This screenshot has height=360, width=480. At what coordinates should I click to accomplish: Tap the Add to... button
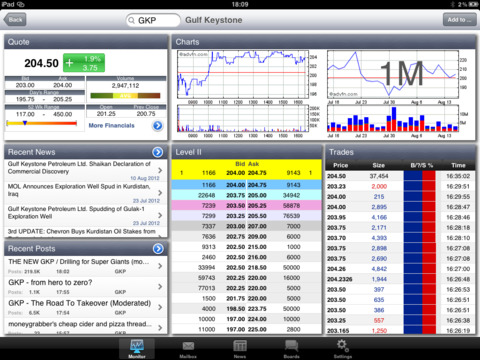[459, 20]
